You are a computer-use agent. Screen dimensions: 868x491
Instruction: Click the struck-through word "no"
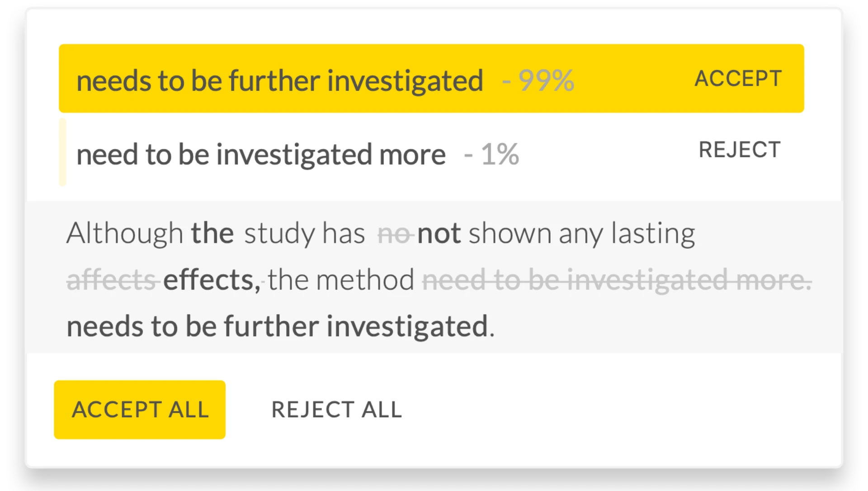pos(394,234)
